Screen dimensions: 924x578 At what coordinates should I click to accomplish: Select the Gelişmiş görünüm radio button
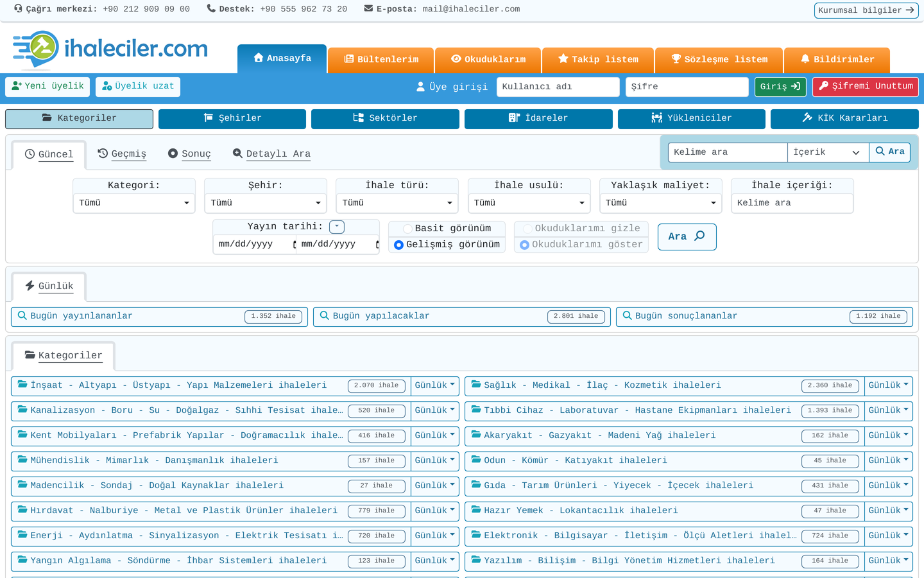coord(398,245)
